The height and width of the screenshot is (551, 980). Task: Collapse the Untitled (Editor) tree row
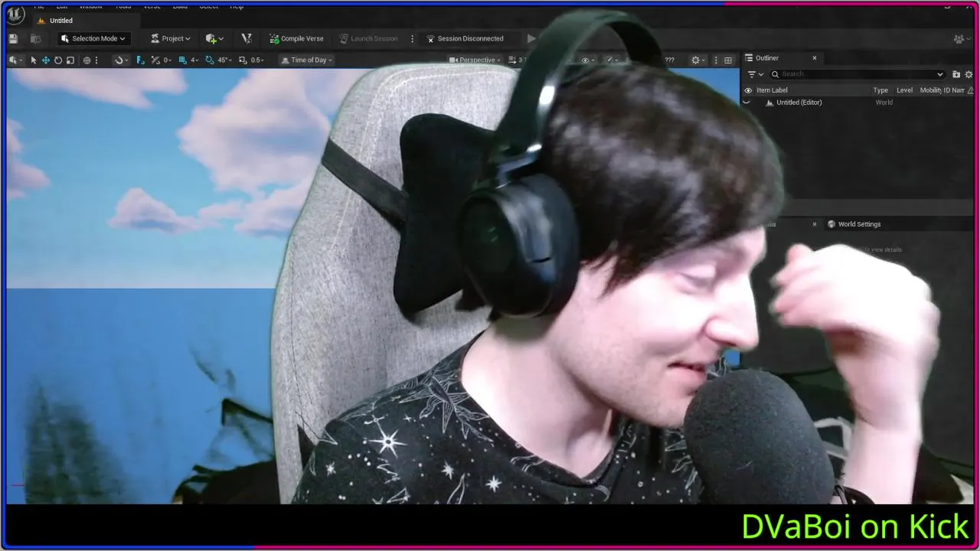pos(746,103)
